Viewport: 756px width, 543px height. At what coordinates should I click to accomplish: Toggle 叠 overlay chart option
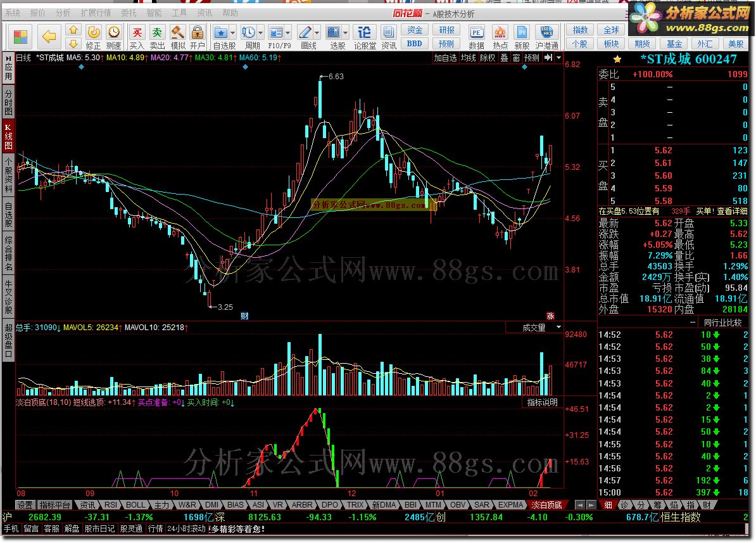tap(505, 58)
